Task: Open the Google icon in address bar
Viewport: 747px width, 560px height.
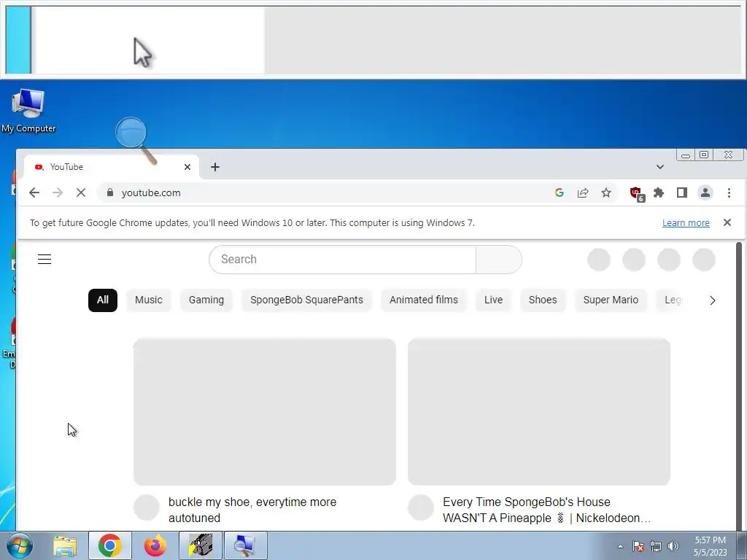Action: coord(560,192)
